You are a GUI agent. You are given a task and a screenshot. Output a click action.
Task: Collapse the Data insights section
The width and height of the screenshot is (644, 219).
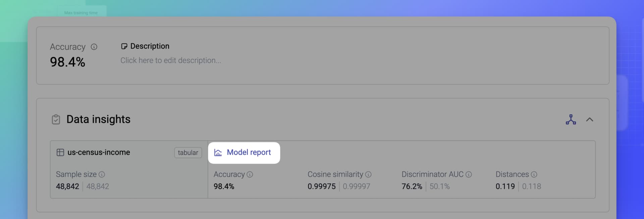(x=590, y=120)
